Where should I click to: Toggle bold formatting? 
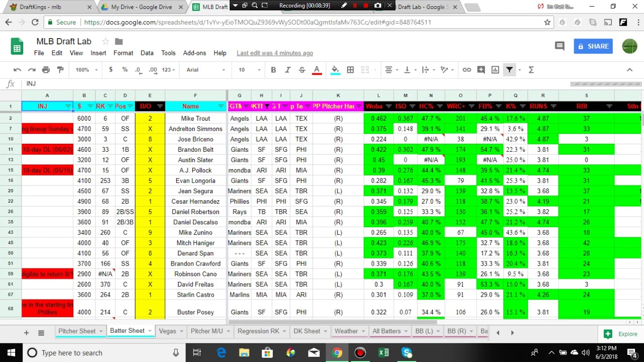coord(273,70)
